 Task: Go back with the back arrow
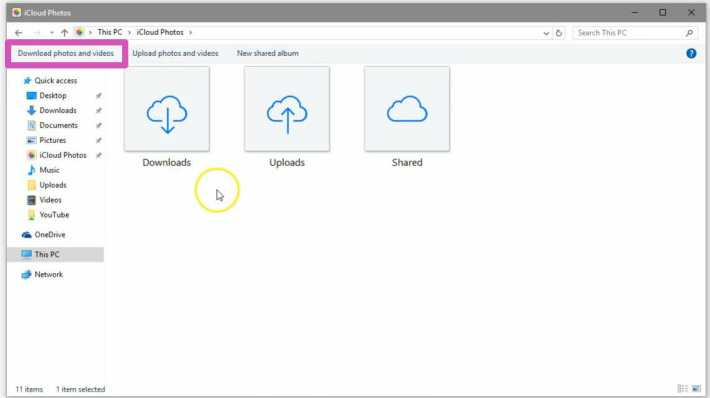pos(19,33)
